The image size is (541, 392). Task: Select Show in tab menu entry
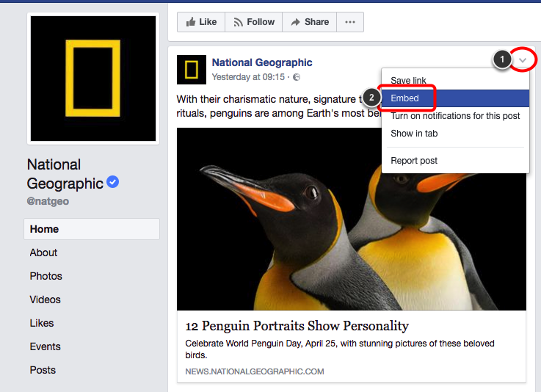pyautogui.click(x=455, y=134)
